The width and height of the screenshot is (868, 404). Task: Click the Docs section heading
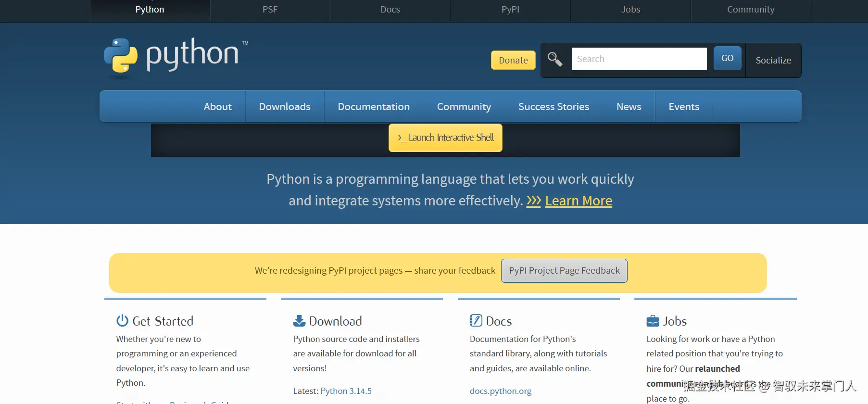(499, 321)
